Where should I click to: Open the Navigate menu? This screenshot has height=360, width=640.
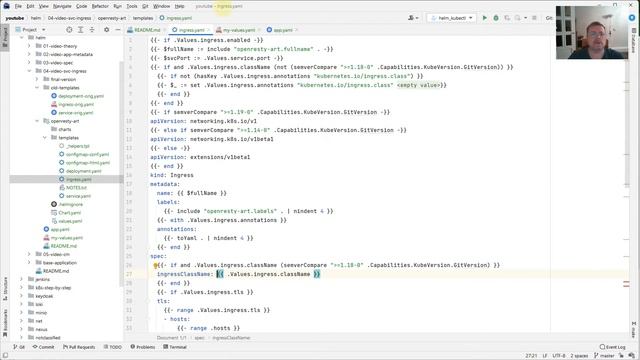[x=62, y=6]
